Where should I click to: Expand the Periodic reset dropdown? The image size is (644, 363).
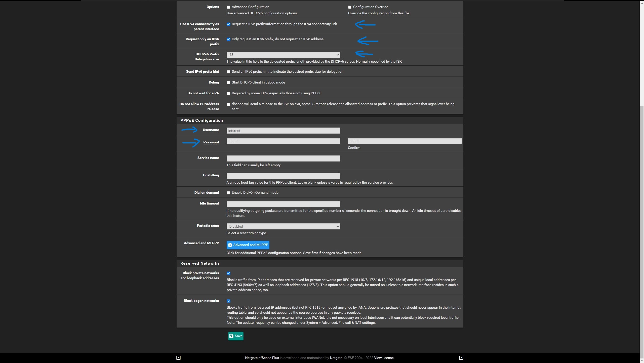coord(283,226)
